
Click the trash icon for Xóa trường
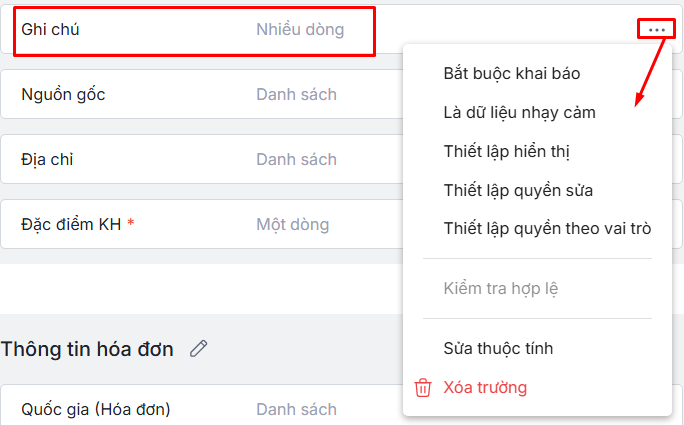[x=423, y=387]
